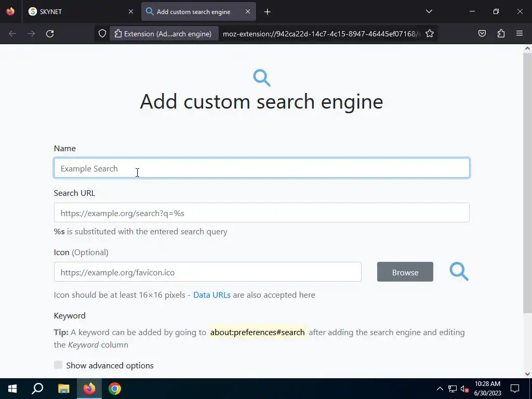The width and height of the screenshot is (532, 399).
Task: Expand the list all tabs dropdown
Action: click(429, 11)
